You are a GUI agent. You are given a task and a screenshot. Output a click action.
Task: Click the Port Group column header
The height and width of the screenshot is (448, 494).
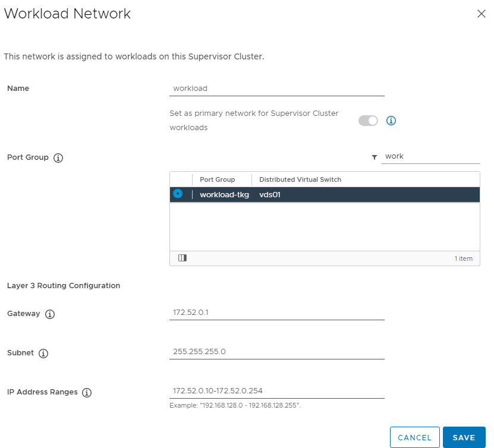click(218, 179)
